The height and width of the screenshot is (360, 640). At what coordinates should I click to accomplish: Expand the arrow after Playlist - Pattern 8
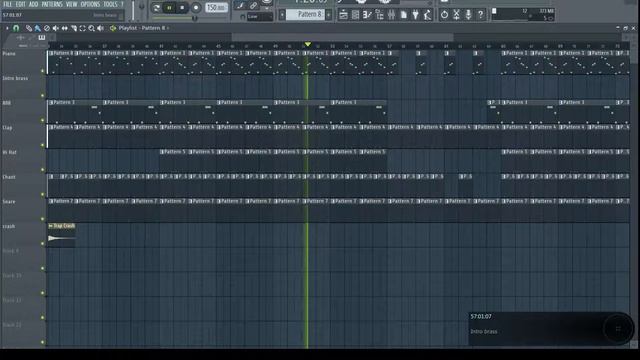pos(168,28)
